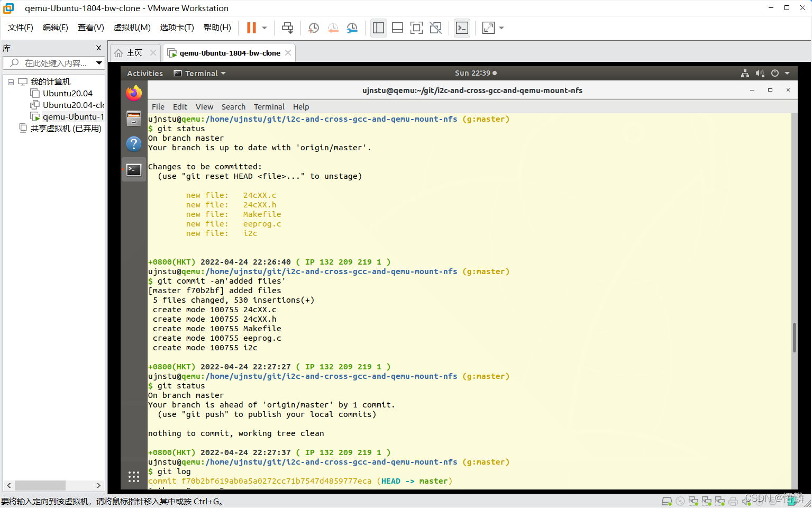
Task: Open the 帮助(H) menu
Action: point(217,27)
